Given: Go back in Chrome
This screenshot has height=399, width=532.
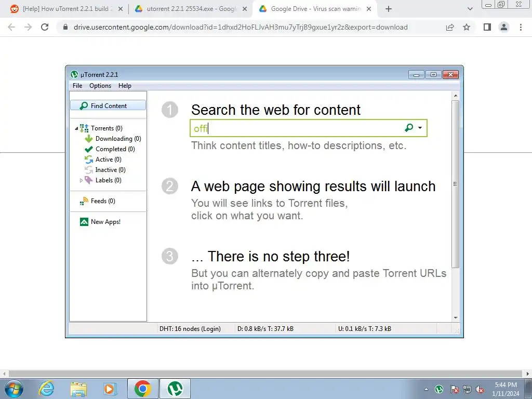Looking at the screenshot, I should click(x=11, y=27).
